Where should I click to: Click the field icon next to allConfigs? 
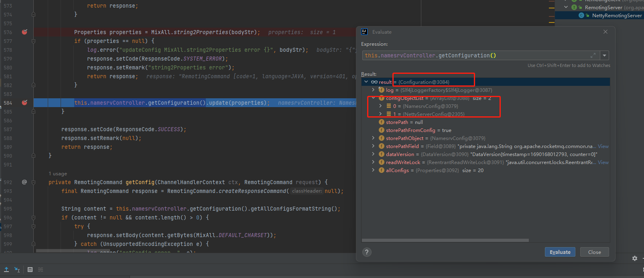tap(382, 170)
